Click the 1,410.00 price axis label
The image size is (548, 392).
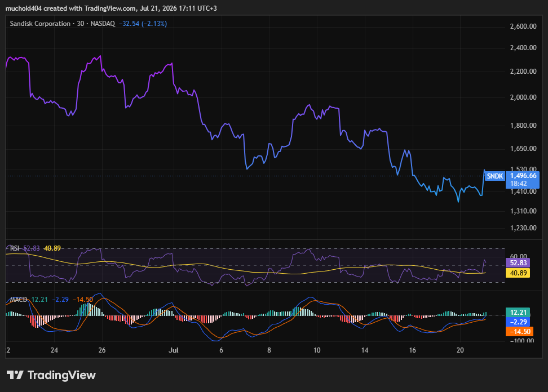523,191
